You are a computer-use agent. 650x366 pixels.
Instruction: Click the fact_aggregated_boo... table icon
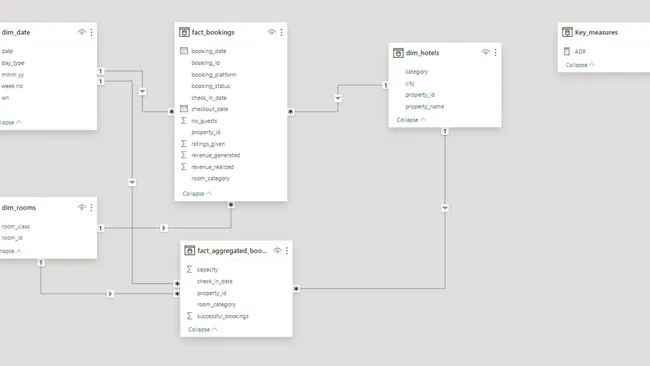point(189,250)
